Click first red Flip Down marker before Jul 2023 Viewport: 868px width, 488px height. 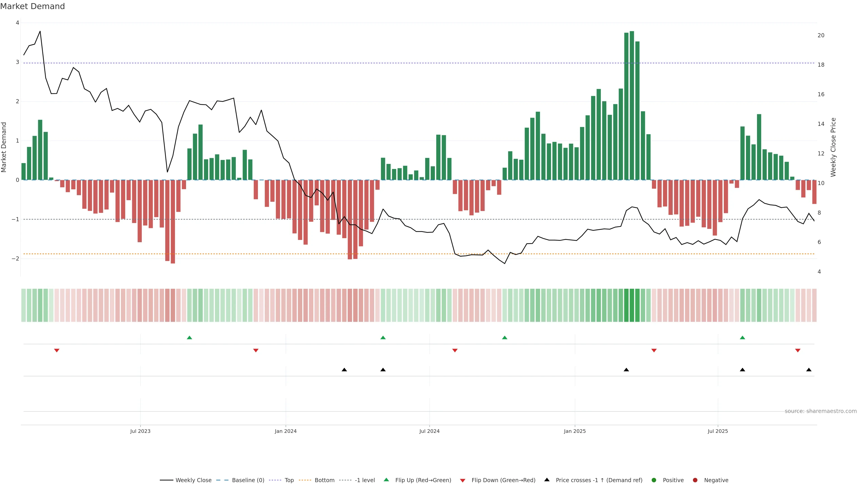click(x=57, y=351)
